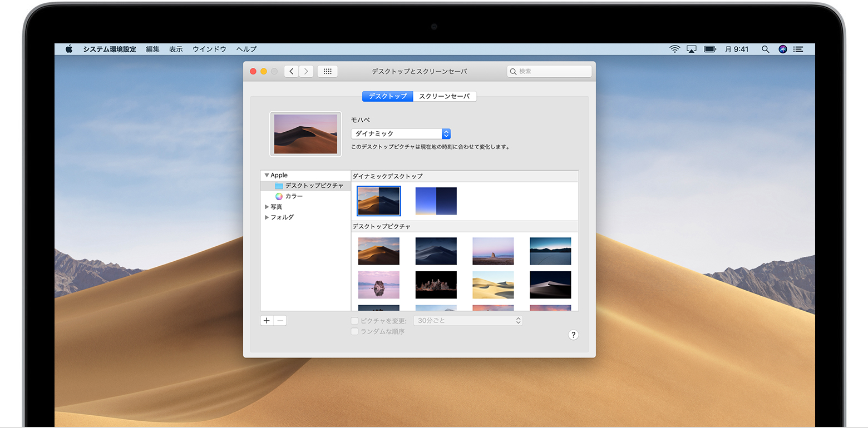This screenshot has height=428, width=868.
Task: Open the ウインドウ menu
Action: [x=209, y=49]
